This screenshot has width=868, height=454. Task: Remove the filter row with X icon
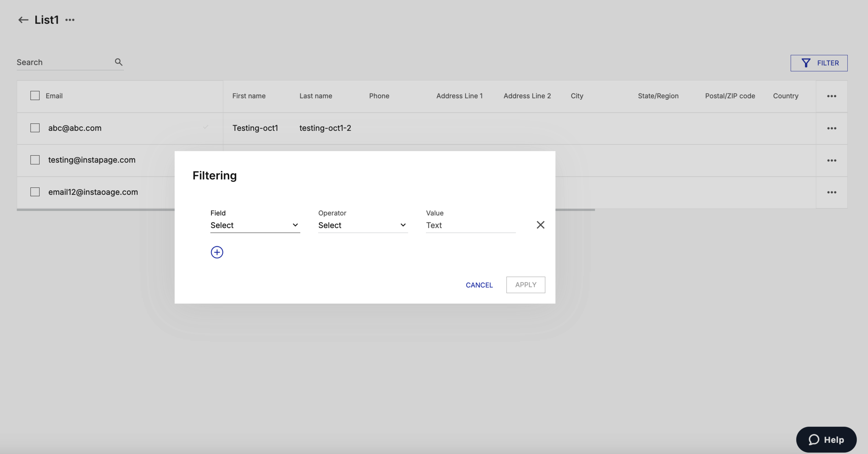point(540,225)
